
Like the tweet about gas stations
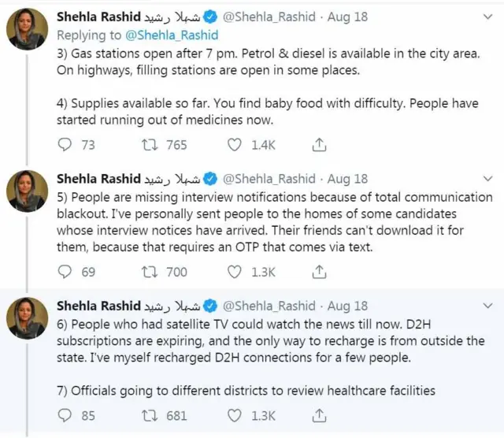[234, 145]
